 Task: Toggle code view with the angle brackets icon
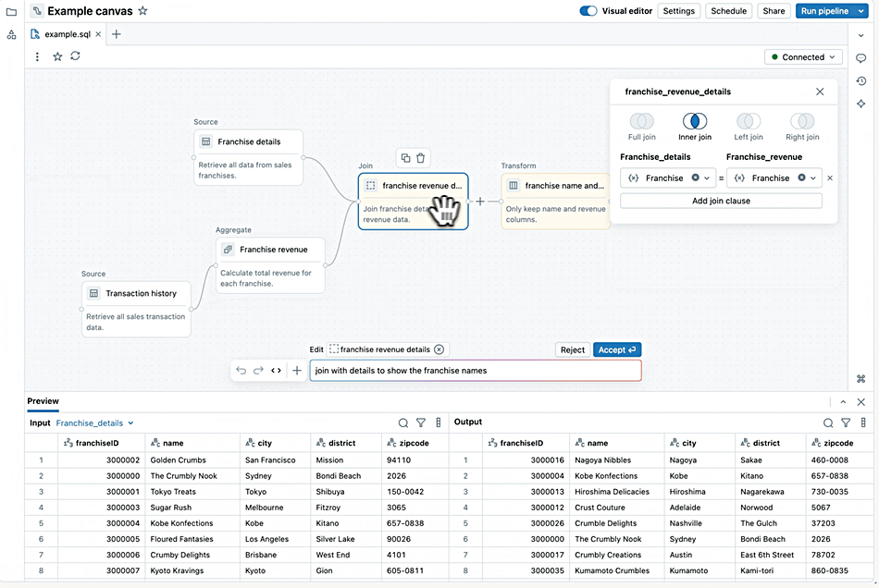(276, 371)
